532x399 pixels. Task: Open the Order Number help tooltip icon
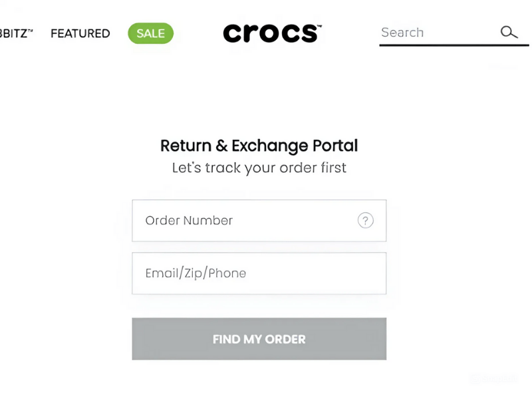pyautogui.click(x=366, y=220)
